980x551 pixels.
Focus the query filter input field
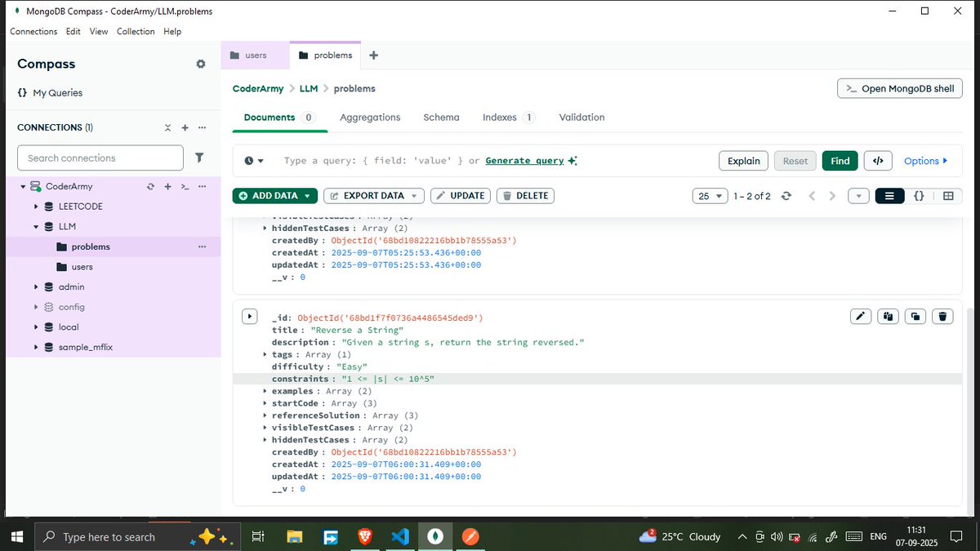tap(494, 161)
